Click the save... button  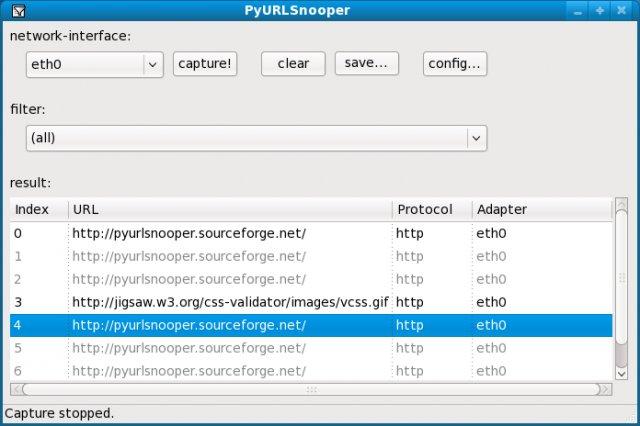(366, 64)
